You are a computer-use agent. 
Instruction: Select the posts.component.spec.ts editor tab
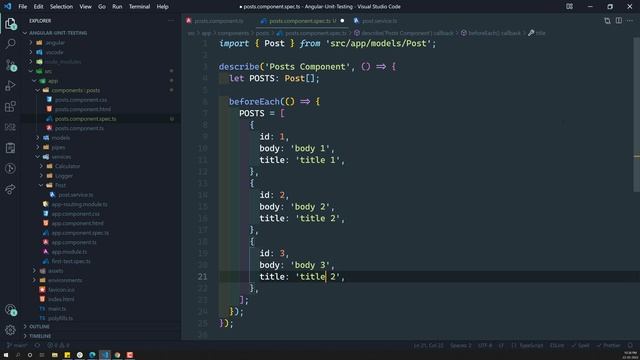tap(301, 21)
